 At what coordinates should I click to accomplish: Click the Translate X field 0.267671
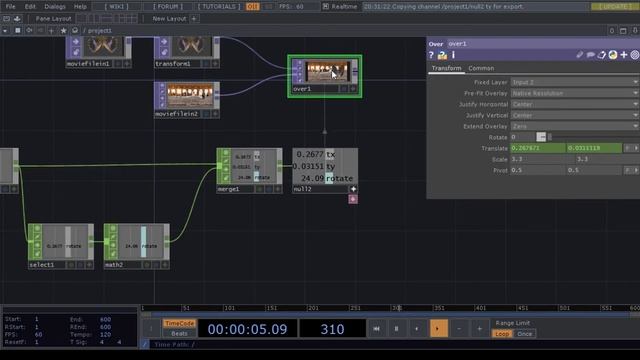point(538,148)
